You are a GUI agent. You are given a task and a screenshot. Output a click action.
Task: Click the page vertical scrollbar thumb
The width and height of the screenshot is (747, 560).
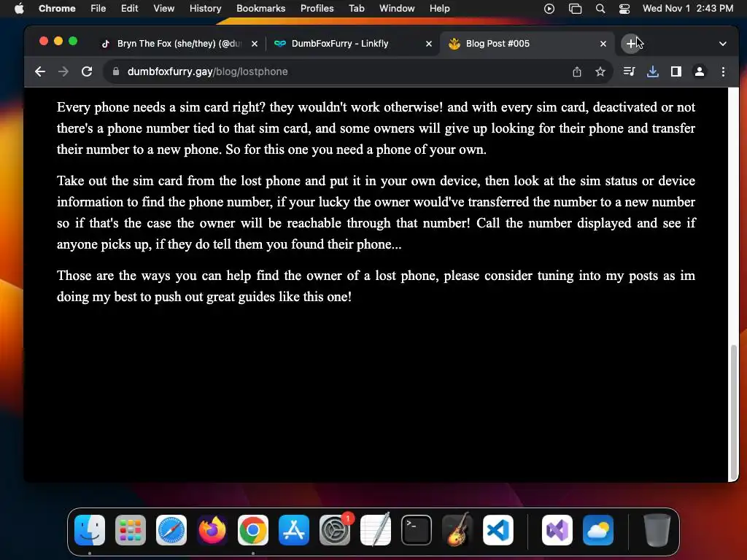(x=734, y=413)
